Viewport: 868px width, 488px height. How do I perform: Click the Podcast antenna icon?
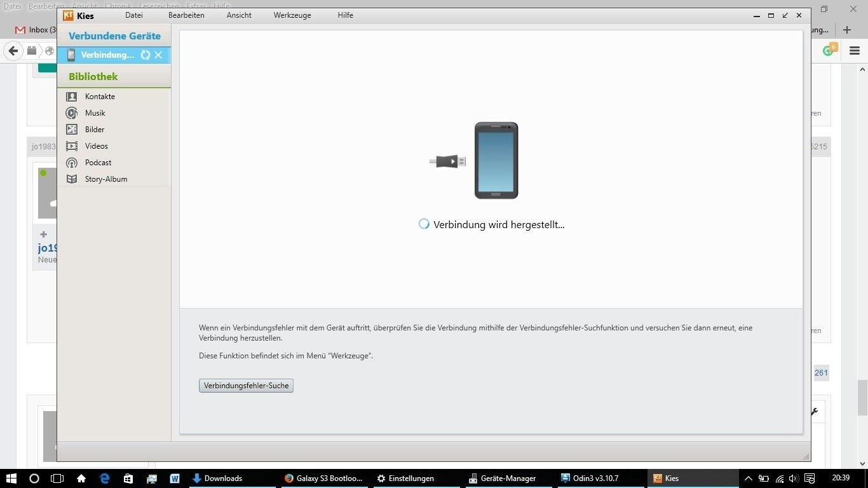pos(72,163)
